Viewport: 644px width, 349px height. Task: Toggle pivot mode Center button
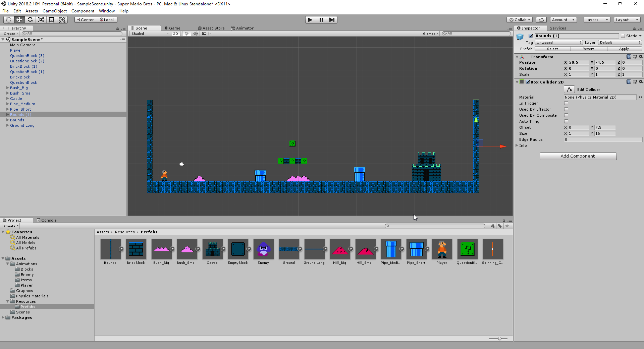pyautogui.click(x=86, y=20)
